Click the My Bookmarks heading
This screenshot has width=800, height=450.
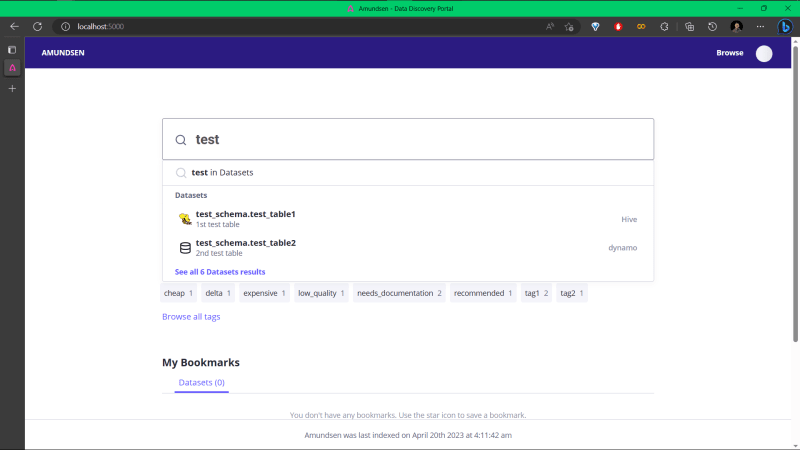click(201, 362)
